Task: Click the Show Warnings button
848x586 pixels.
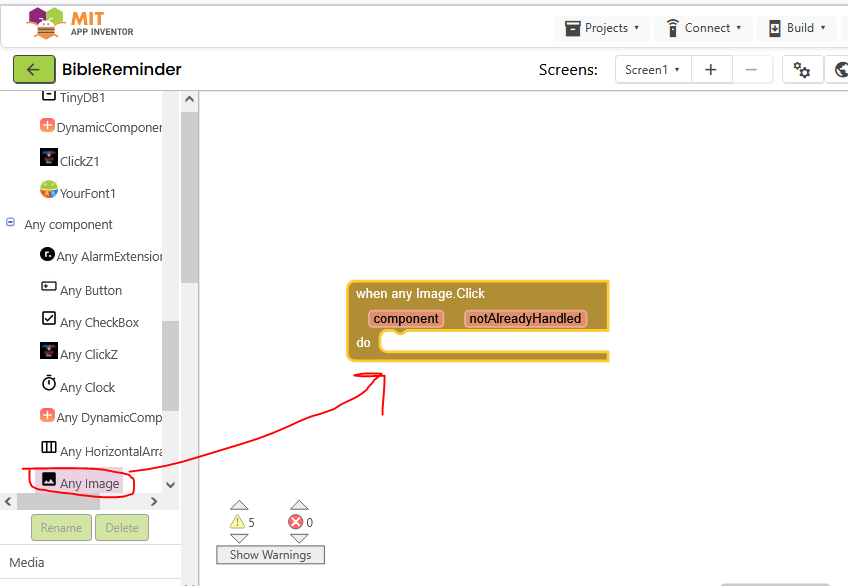Action: click(x=270, y=555)
